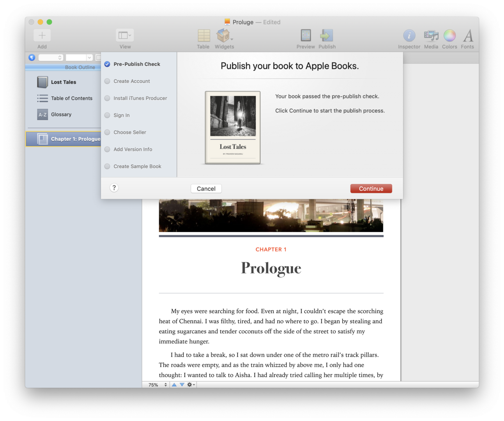Insert a Table from the toolbar
This screenshot has width=504, height=421.
(x=203, y=35)
